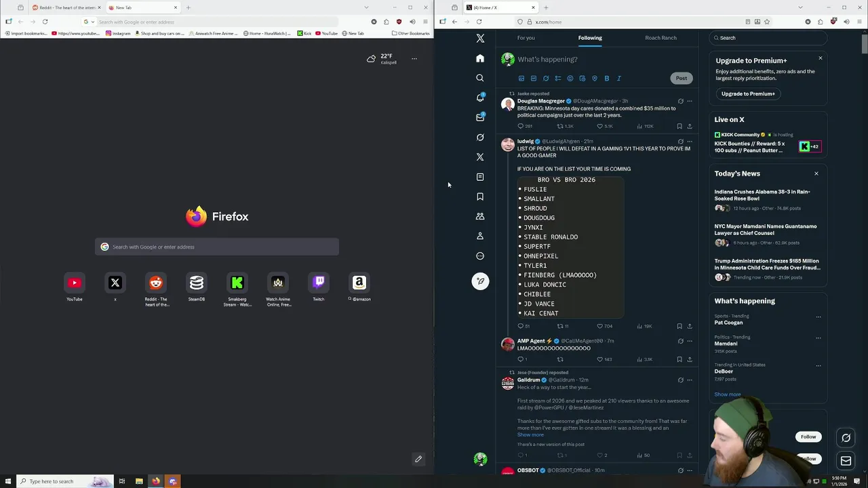This screenshot has height=488, width=868.
Task: Switch to Roach Ranch timeline tab
Action: [660, 38]
